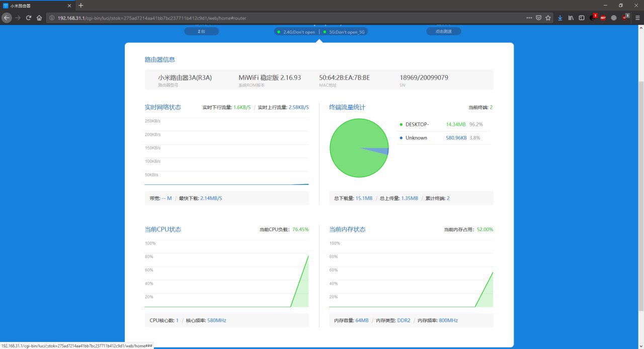Show site information for 192.168.31.1

(52, 18)
